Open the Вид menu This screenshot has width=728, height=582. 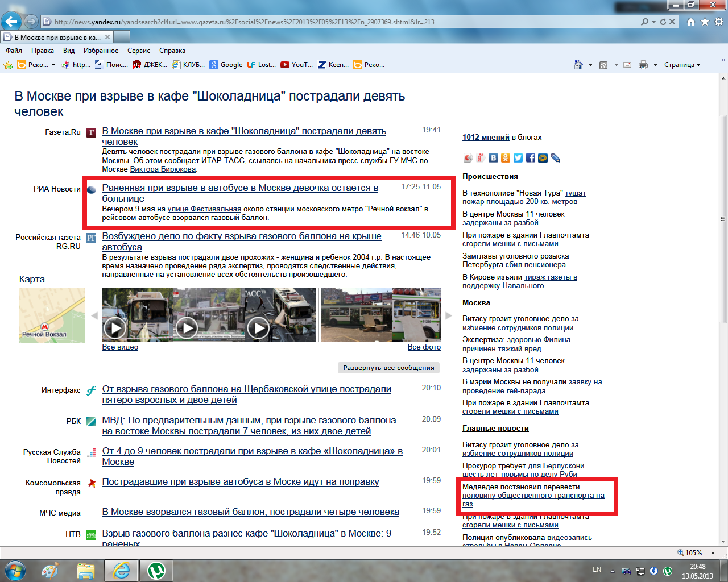[x=69, y=51]
